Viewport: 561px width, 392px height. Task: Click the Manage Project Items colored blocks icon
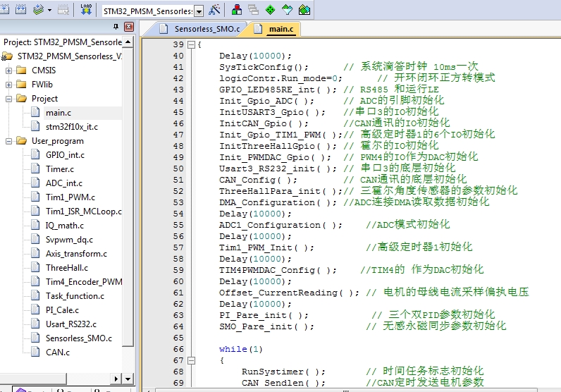pos(237,10)
